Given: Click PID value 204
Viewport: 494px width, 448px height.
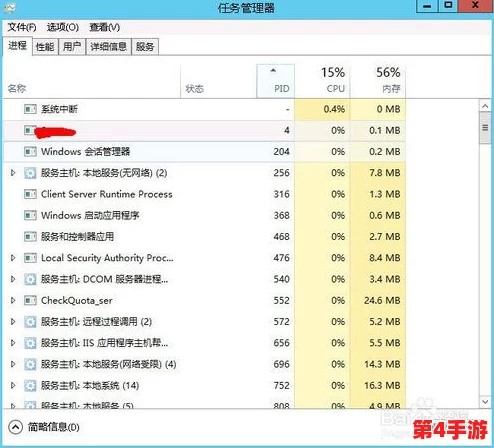Looking at the screenshot, I should pyautogui.click(x=281, y=152).
